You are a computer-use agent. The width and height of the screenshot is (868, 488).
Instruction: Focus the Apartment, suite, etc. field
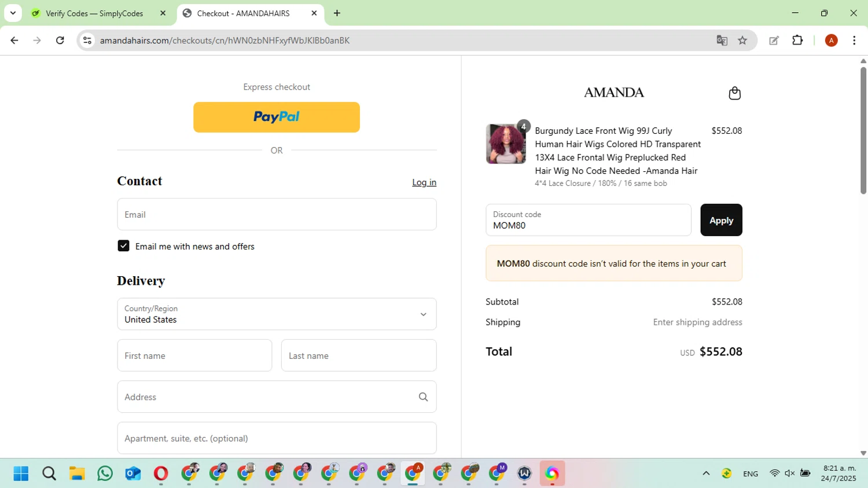pyautogui.click(x=277, y=438)
